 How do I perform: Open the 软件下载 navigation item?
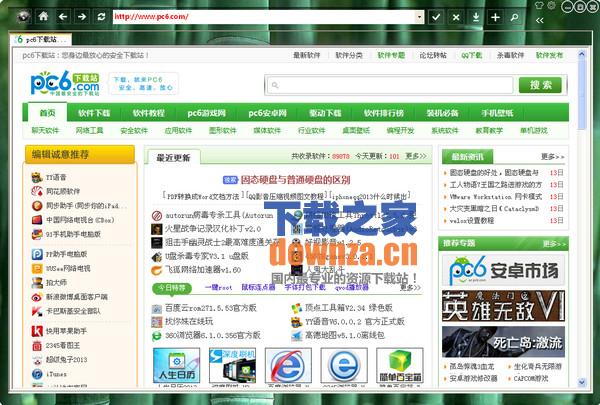[x=94, y=113]
